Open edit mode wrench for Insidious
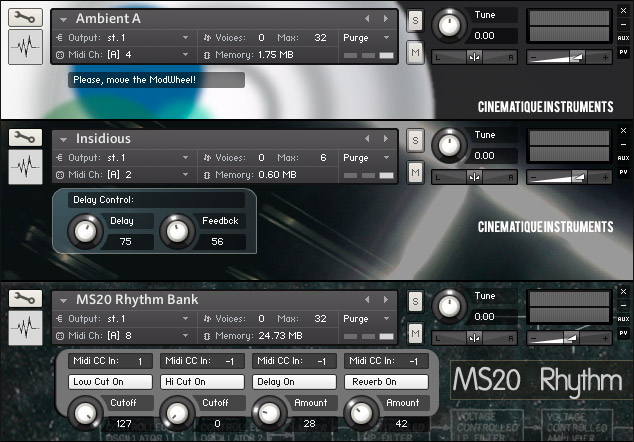The width and height of the screenshot is (634, 442). tap(25, 137)
